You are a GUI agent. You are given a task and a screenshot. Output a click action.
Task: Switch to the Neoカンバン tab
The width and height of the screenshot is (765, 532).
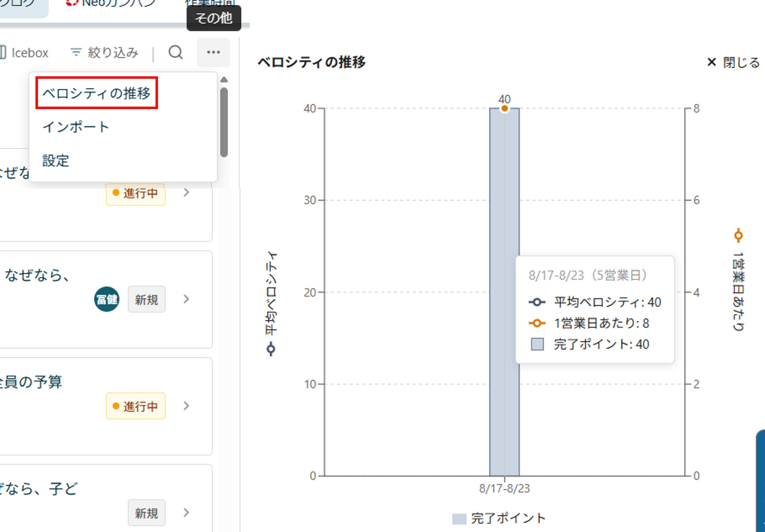click(111, 3)
